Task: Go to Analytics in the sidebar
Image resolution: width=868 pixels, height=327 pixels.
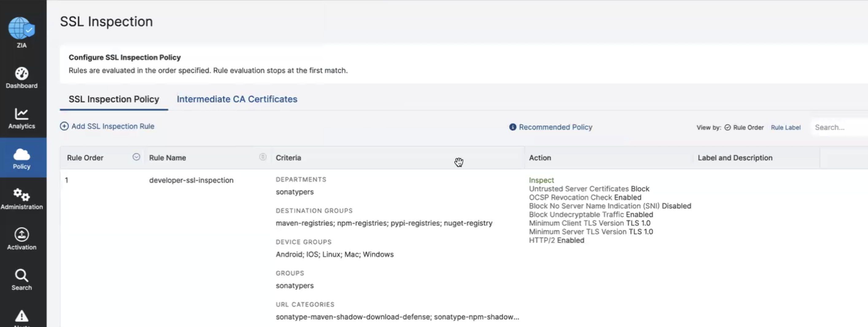Action: 21,118
